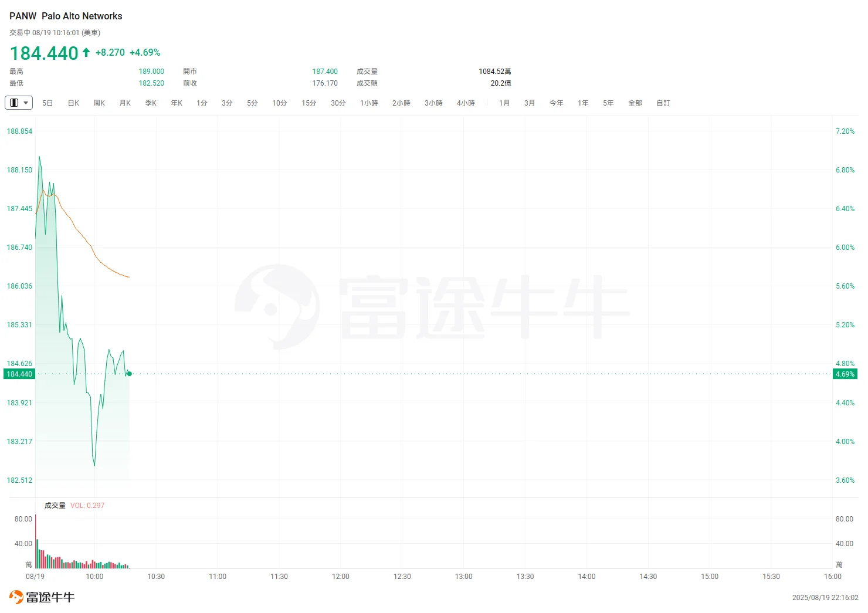
Task: Click the 最高 value 189.000
Action: pyautogui.click(x=151, y=72)
